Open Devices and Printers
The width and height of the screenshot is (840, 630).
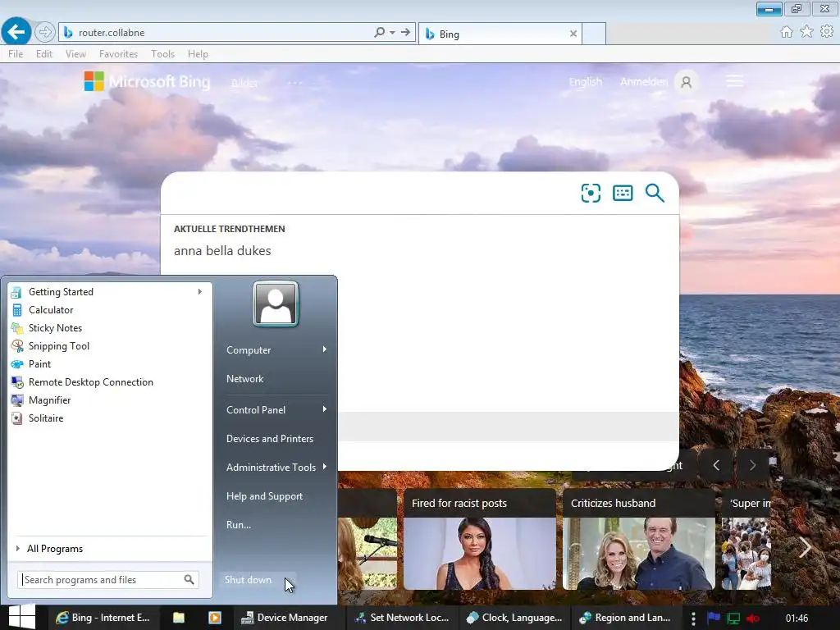click(269, 439)
